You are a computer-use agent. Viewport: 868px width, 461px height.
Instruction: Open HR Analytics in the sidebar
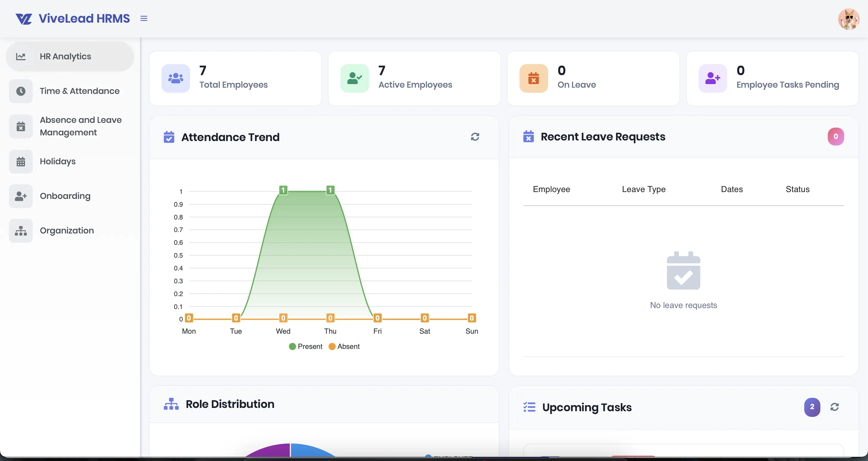70,56
